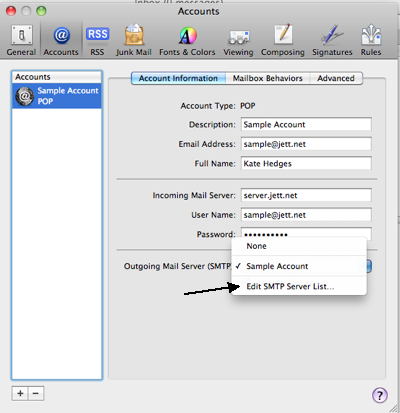
Task: Open Composing preferences pane
Action: 283,40
